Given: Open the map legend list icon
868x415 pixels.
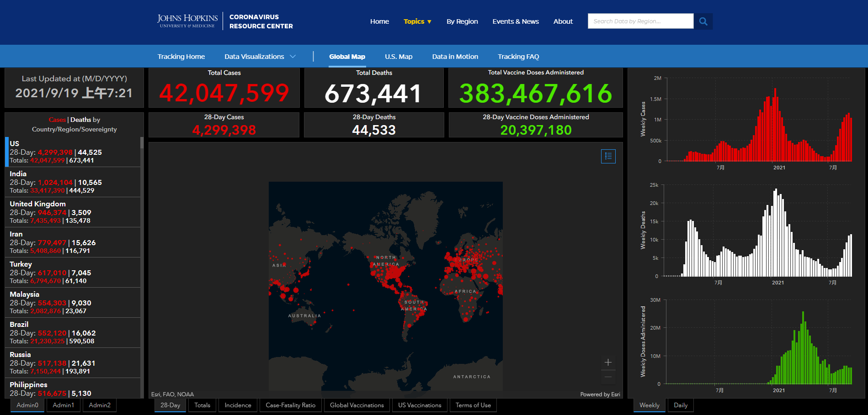Looking at the screenshot, I should coord(608,156).
